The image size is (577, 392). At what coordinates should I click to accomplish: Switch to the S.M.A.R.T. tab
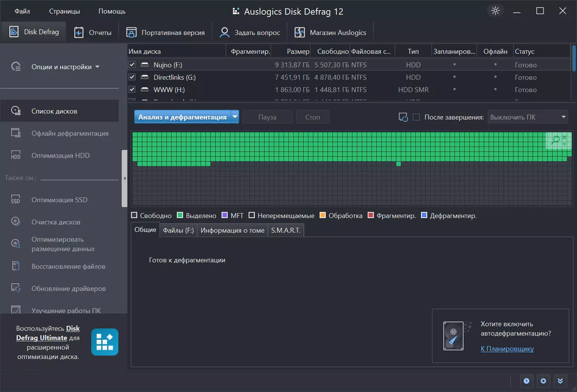point(286,230)
